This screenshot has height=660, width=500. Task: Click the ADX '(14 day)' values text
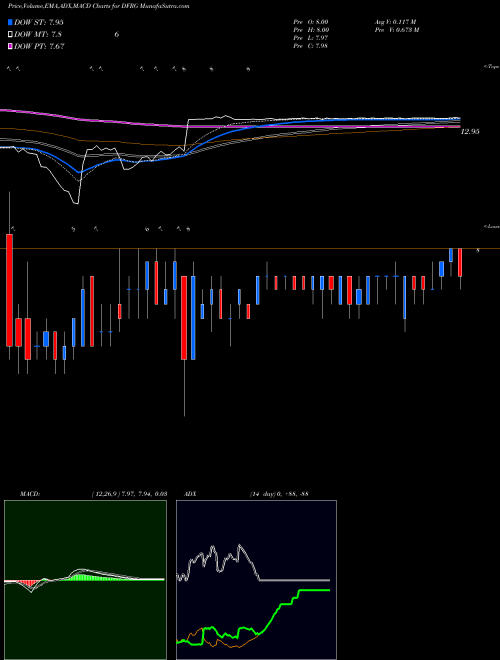(x=279, y=493)
